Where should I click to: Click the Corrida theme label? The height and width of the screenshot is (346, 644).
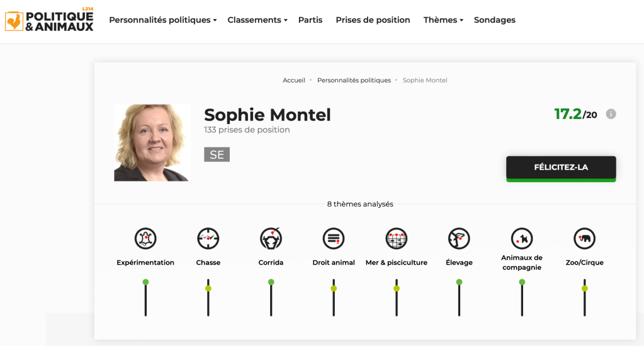[271, 262]
